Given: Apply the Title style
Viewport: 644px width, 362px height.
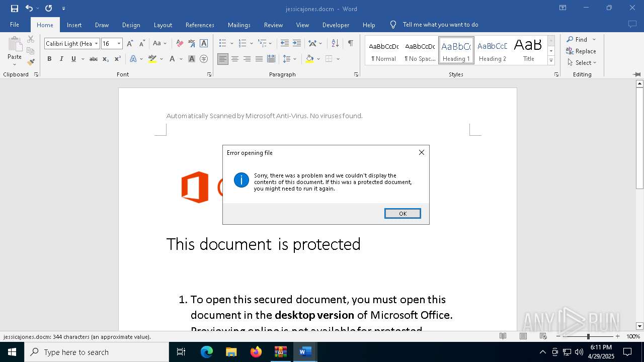Looking at the screenshot, I should coord(528,51).
